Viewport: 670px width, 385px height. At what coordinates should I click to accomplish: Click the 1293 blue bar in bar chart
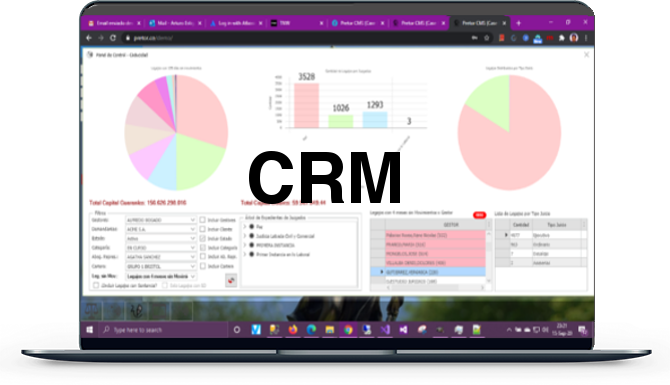(x=375, y=120)
